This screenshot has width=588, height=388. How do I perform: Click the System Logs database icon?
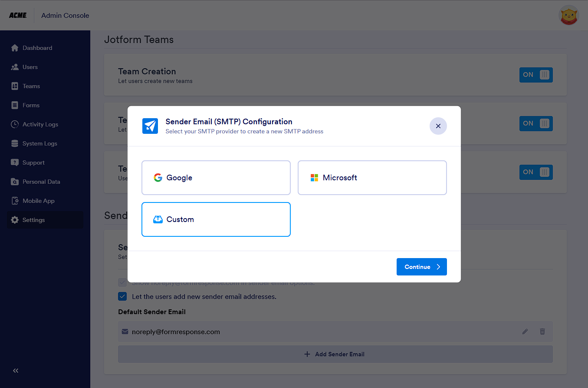coord(15,143)
